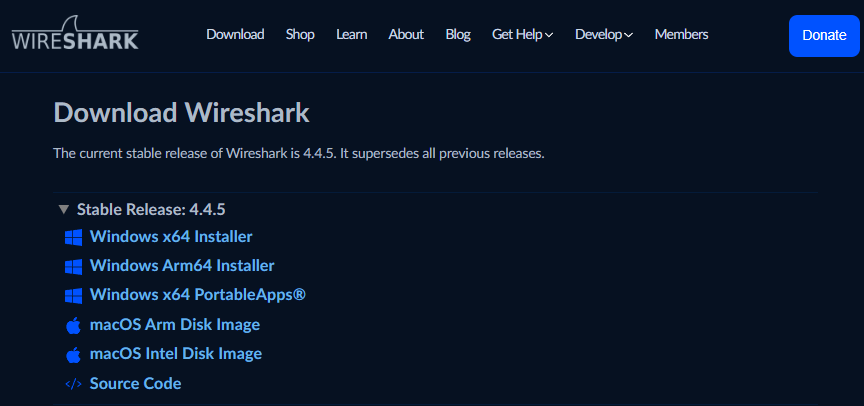Click the blue Donate button
The height and width of the screenshot is (406, 864).
click(x=824, y=36)
